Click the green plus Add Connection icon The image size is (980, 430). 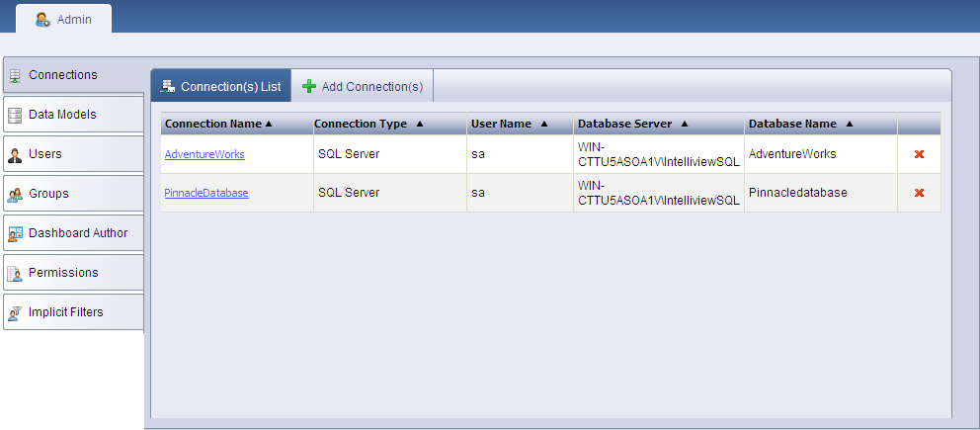pos(309,87)
